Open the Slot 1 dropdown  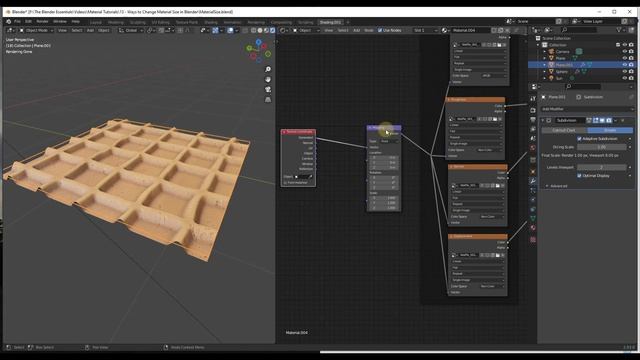click(425, 30)
